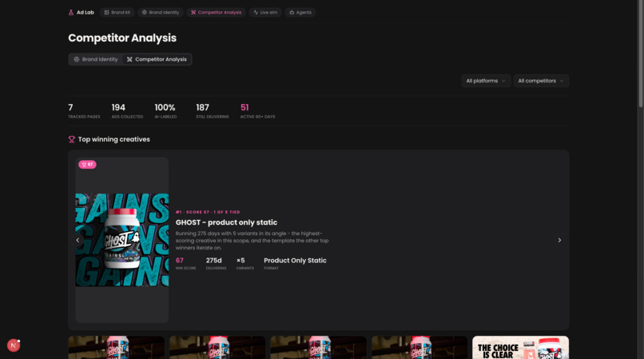Click the 7 tracked pages stat
This screenshot has height=359, width=644.
[x=84, y=111]
